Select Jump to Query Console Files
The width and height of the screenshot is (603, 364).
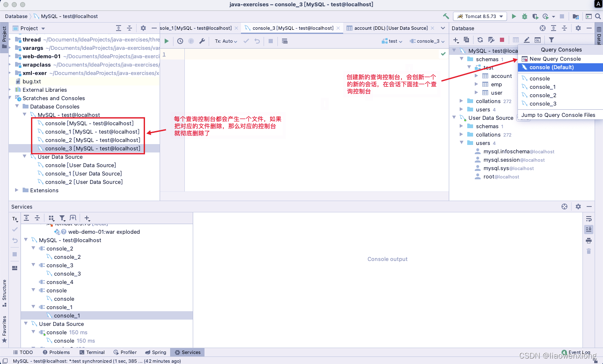[560, 115]
